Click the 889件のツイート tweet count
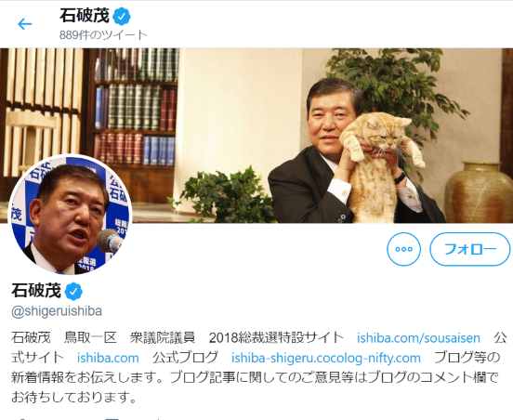Viewport: 513px width, 420px height. pos(103,34)
